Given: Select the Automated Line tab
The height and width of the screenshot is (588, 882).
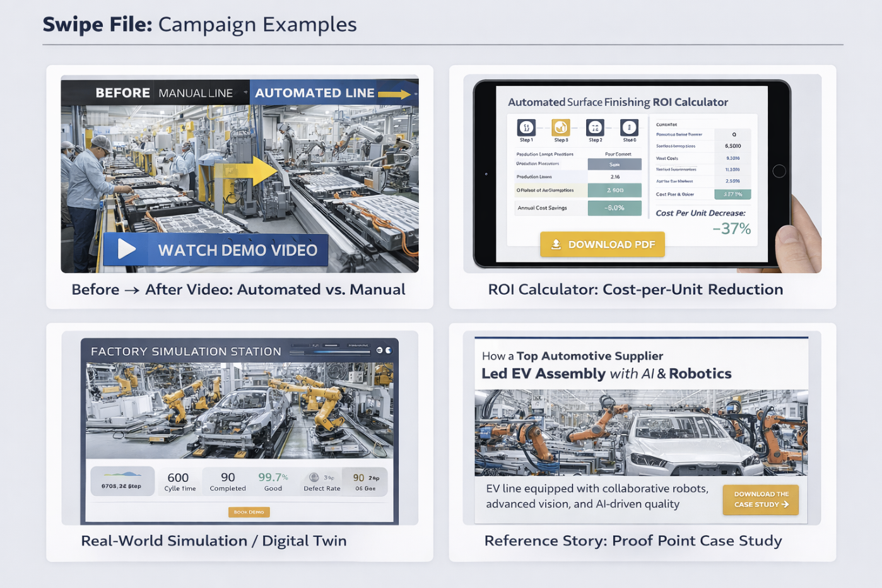Looking at the screenshot, I should pyautogui.click(x=315, y=93).
